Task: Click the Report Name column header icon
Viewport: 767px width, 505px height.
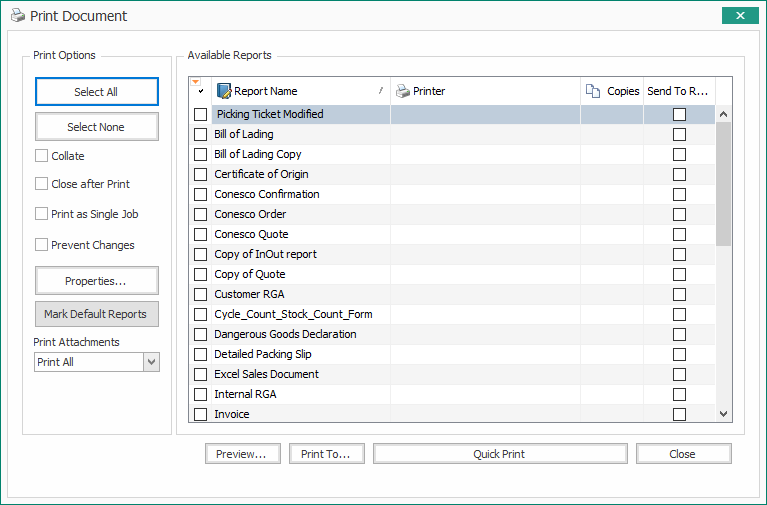Action: point(223,91)
